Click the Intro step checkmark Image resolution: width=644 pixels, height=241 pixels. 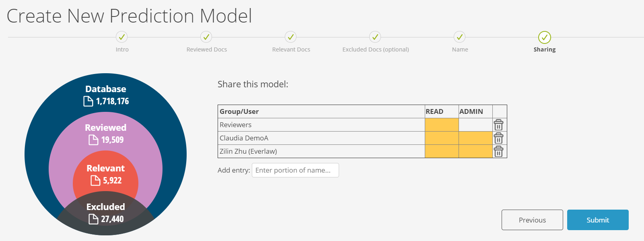pos(122,37)
